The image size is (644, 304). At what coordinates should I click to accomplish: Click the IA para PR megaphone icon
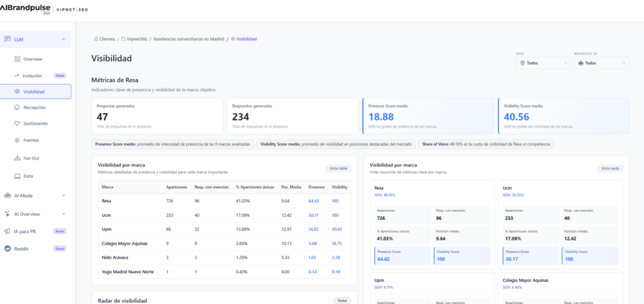pos(8,231)
